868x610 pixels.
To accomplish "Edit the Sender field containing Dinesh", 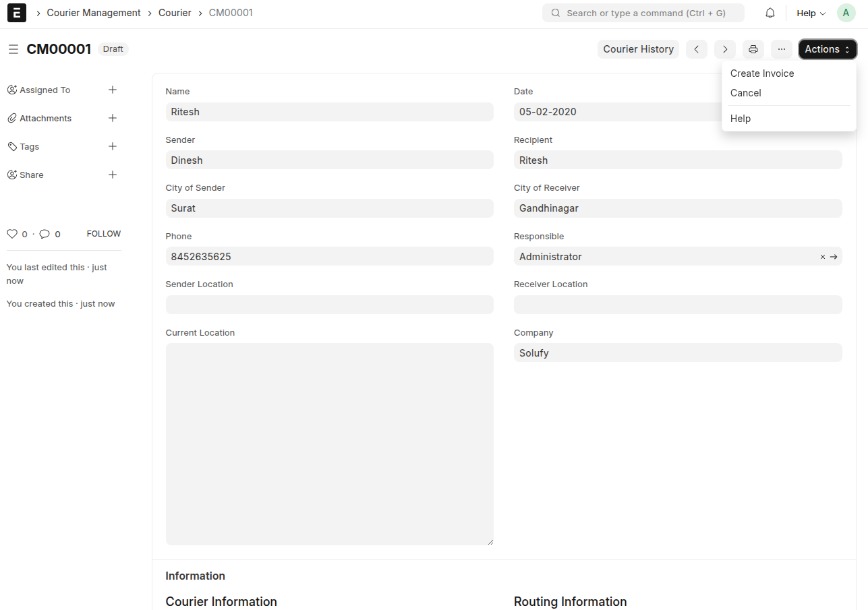I will click(330, 160).
